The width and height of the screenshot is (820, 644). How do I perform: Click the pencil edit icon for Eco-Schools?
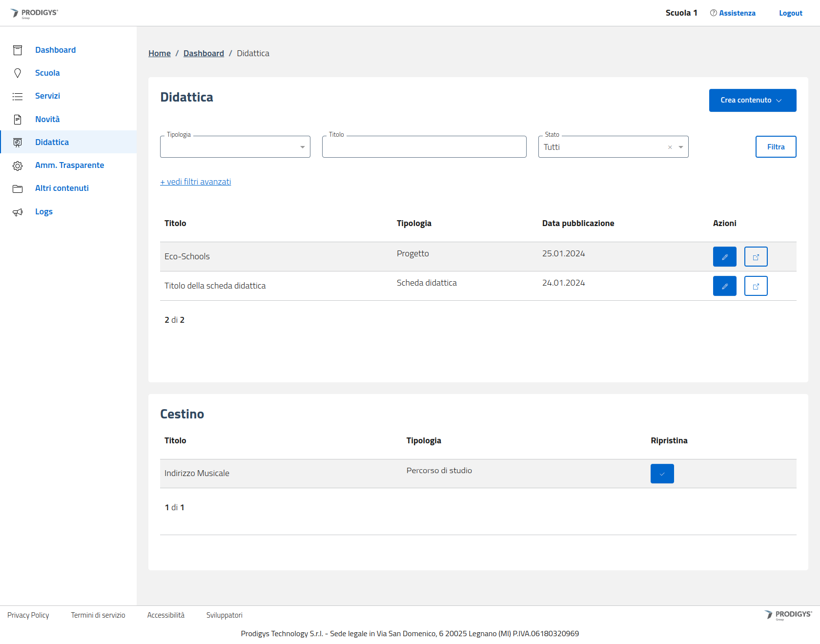click(724, 257)
